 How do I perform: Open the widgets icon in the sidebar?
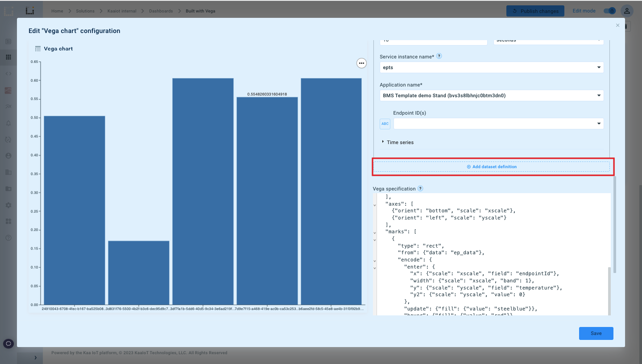8,221
